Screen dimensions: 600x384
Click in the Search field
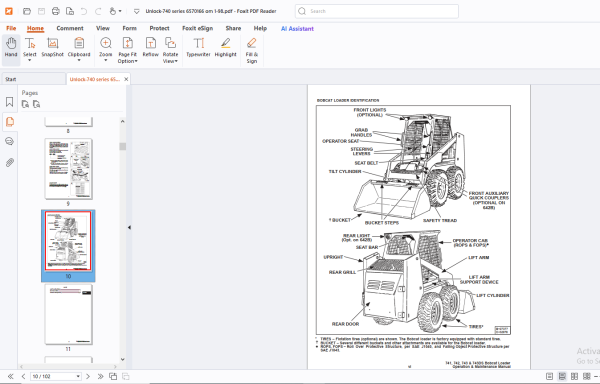377,11
